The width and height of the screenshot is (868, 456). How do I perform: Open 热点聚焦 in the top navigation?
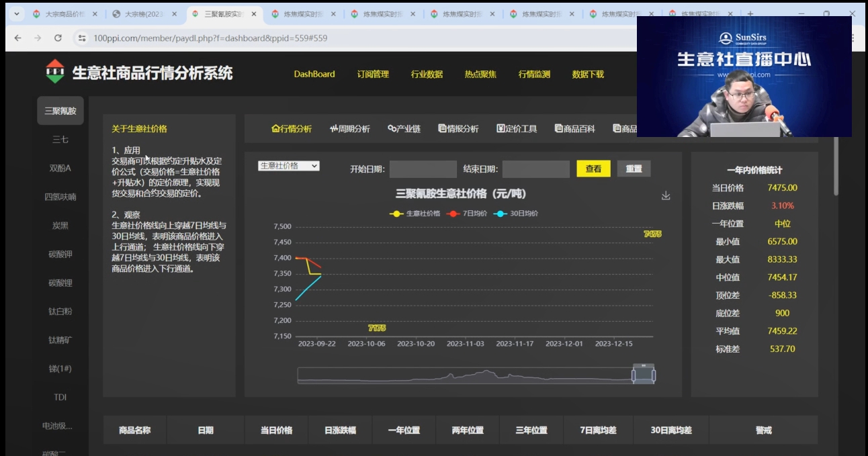[480, 74]
